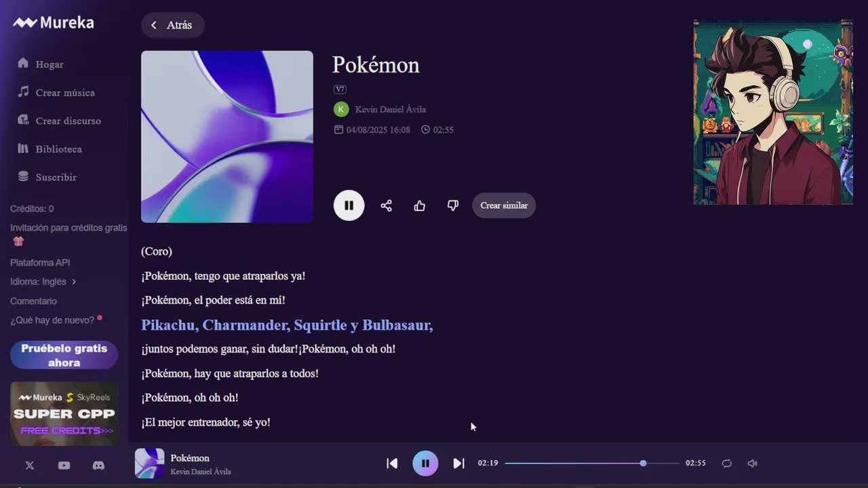Open Invitación para créditos gratis link
The image size is (868, 488).
(x=68, y=228)
